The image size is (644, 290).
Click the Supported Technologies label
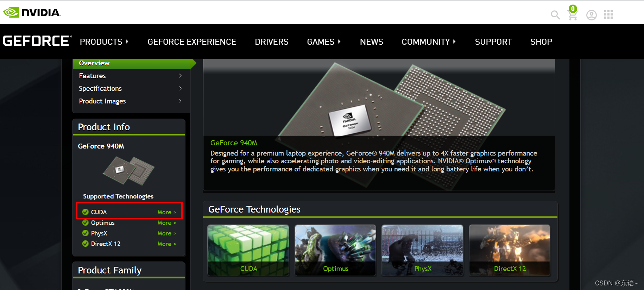pos(118,196)
